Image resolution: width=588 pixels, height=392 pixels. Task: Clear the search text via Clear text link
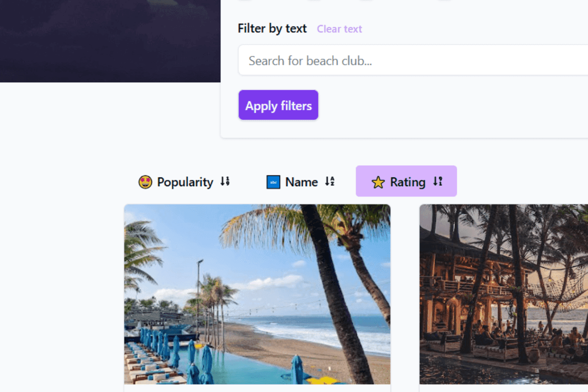point(340,29)
